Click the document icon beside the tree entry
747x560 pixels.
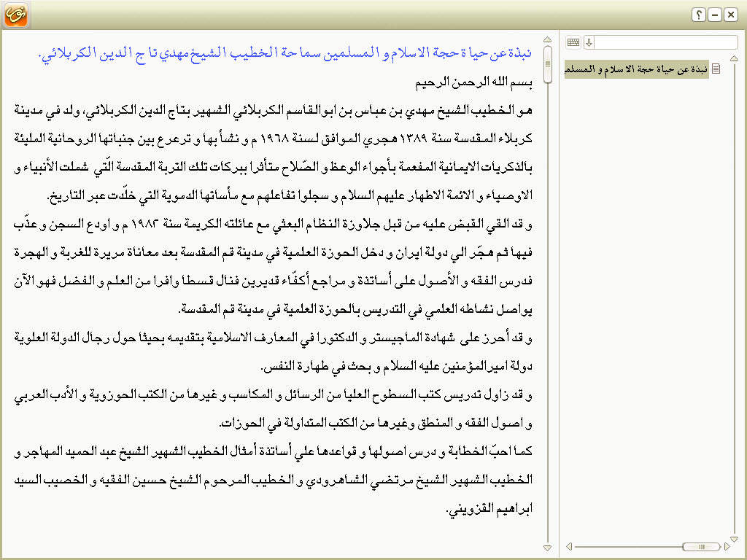(x=716, y=69)
